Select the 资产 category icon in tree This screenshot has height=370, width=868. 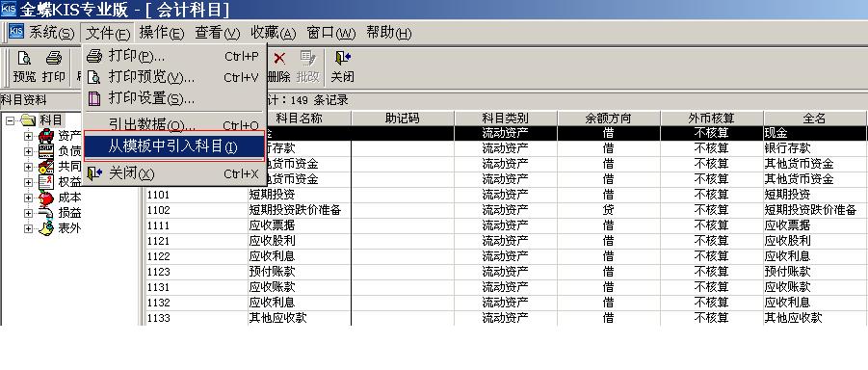46,136
